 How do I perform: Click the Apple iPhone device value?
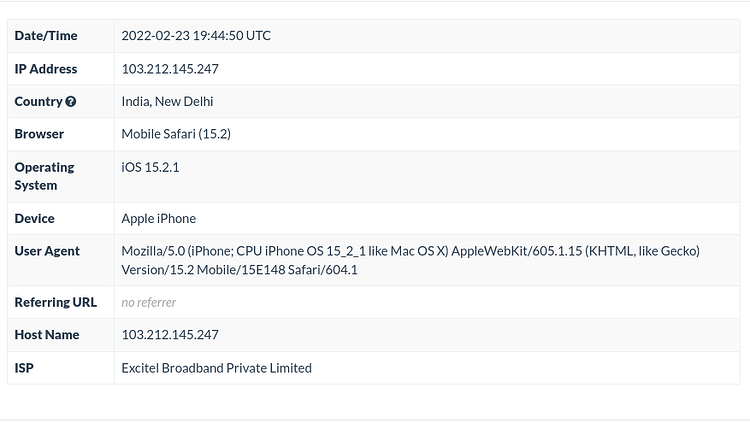[159, 219]
